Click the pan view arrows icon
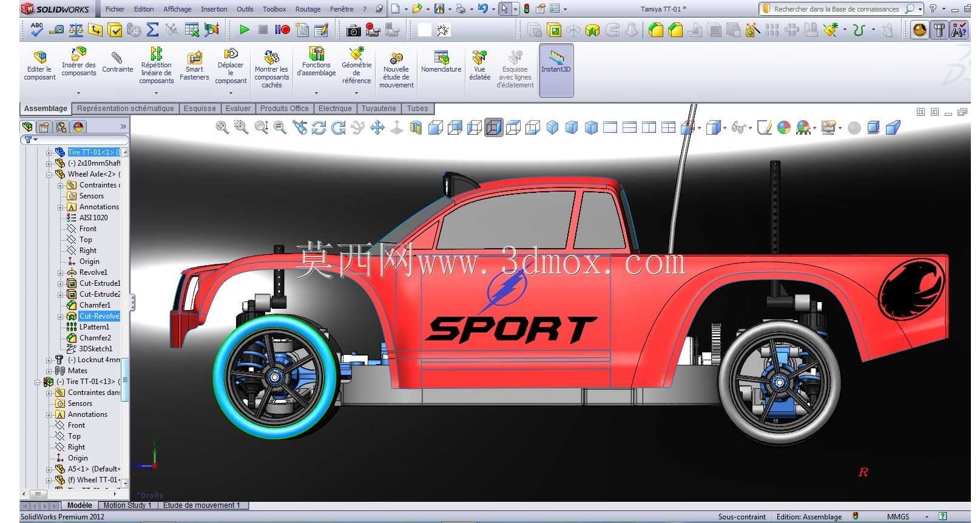 377,127
